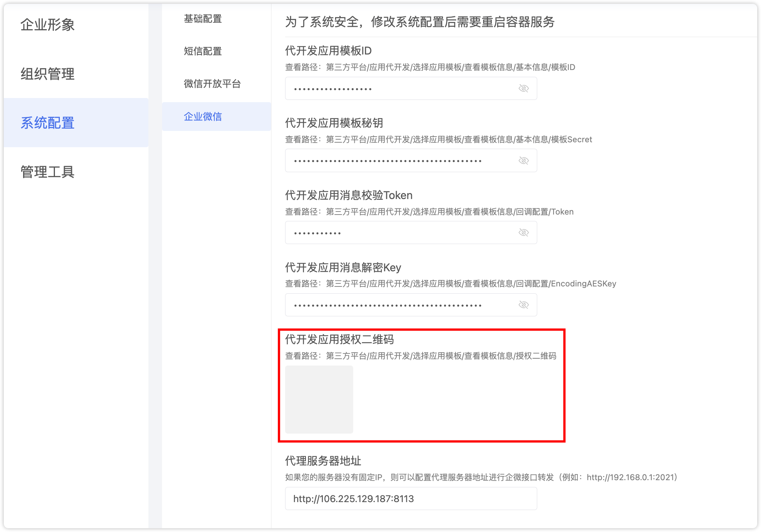Select 微信开放平台 configuration
This screenshot has width=761, height=532.
coord(212,84)
